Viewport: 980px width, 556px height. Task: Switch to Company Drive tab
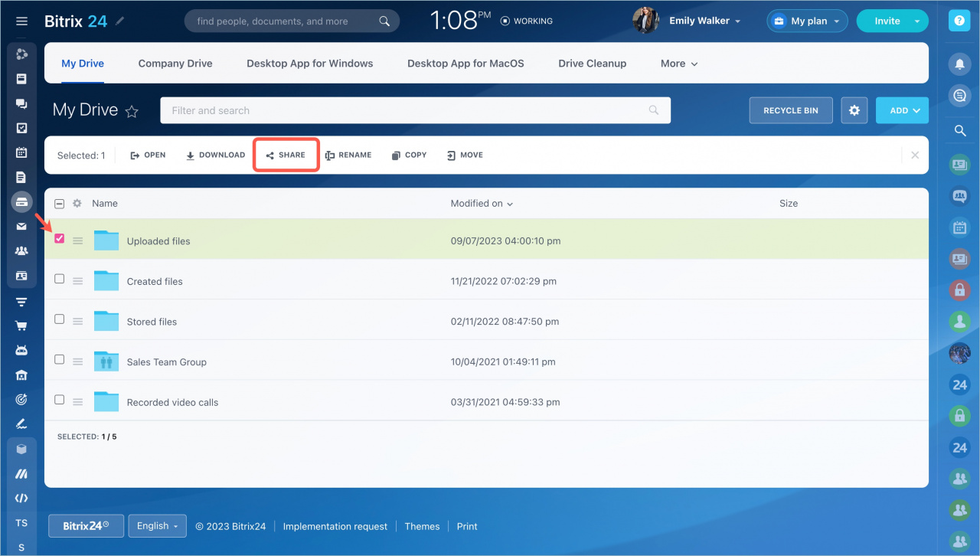pyautogui.click(x=175, y=64)
